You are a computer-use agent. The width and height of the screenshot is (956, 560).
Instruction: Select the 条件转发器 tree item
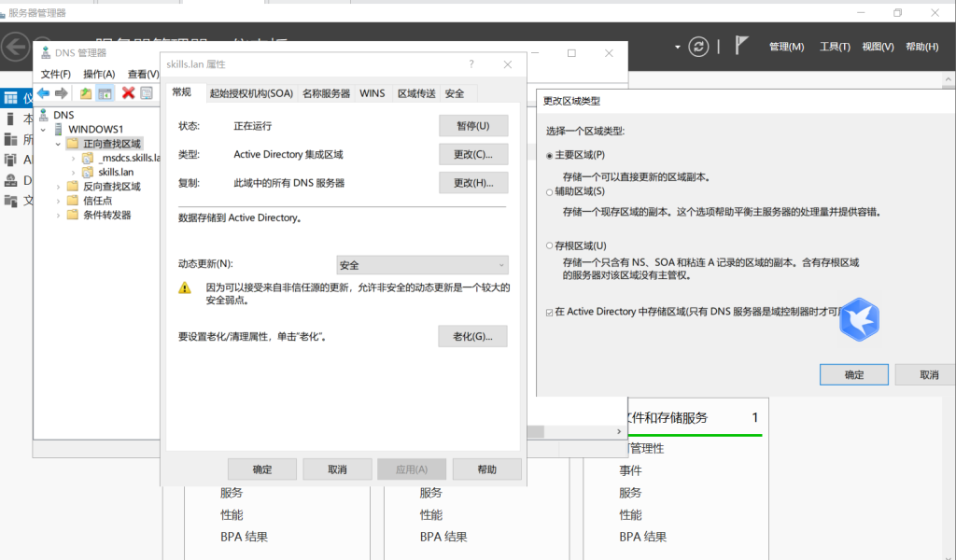(x=107, y=215)
